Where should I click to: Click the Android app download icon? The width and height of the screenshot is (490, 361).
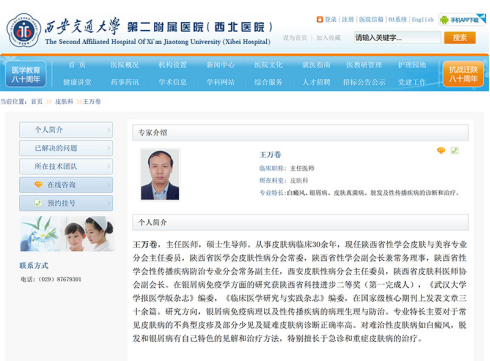pyautogui.click(x=444, y=20)
